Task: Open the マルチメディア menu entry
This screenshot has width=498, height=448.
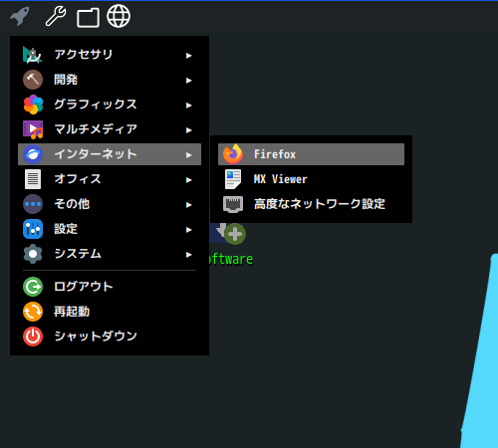Action: [x=110, y=129]
